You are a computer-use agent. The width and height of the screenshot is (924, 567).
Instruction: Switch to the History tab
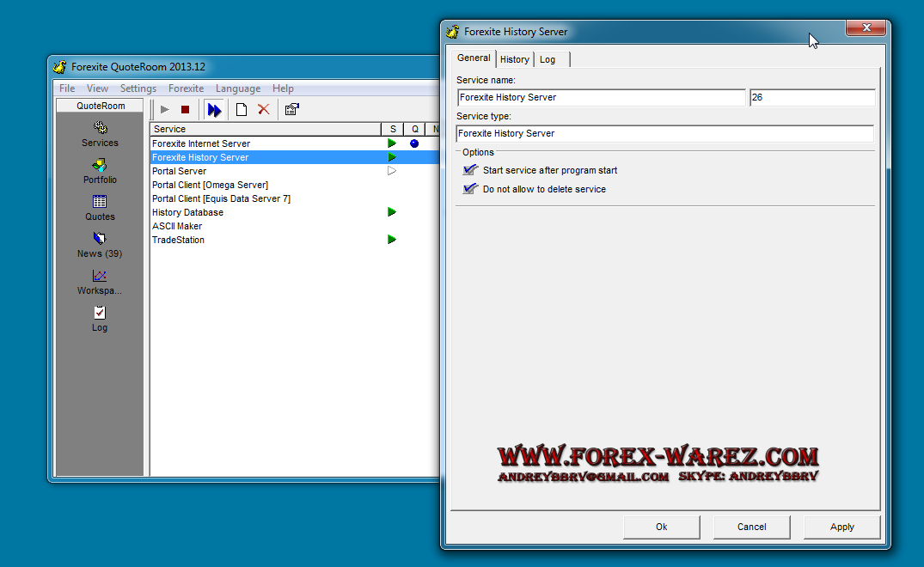coord(514,59)
